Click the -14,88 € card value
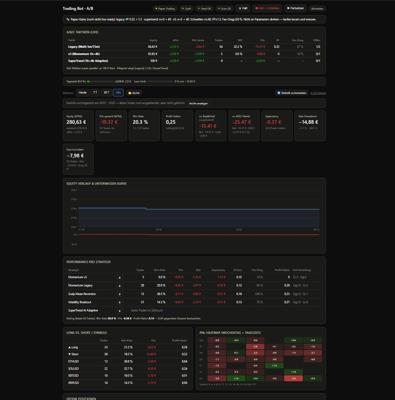 point(308,122)
